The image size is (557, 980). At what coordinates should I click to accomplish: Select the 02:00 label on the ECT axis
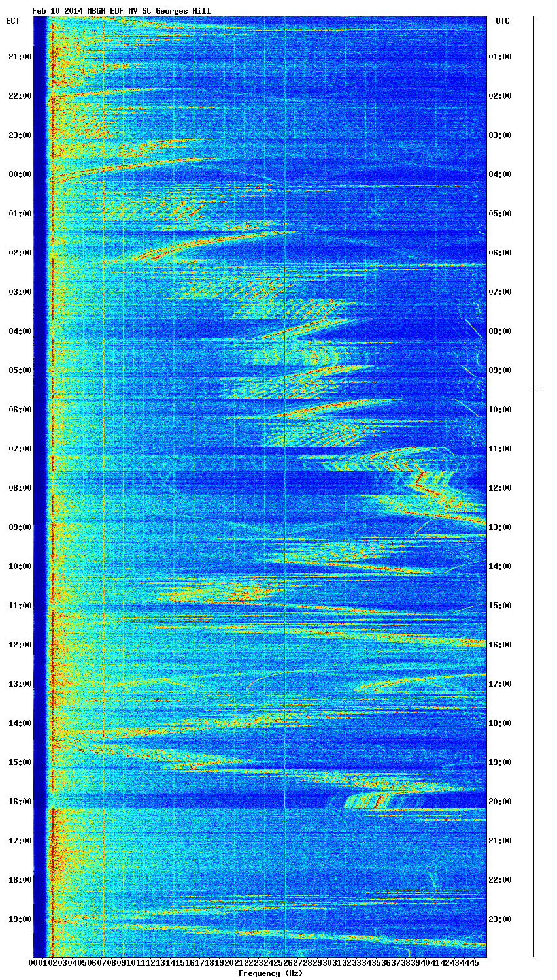(20, 253)
